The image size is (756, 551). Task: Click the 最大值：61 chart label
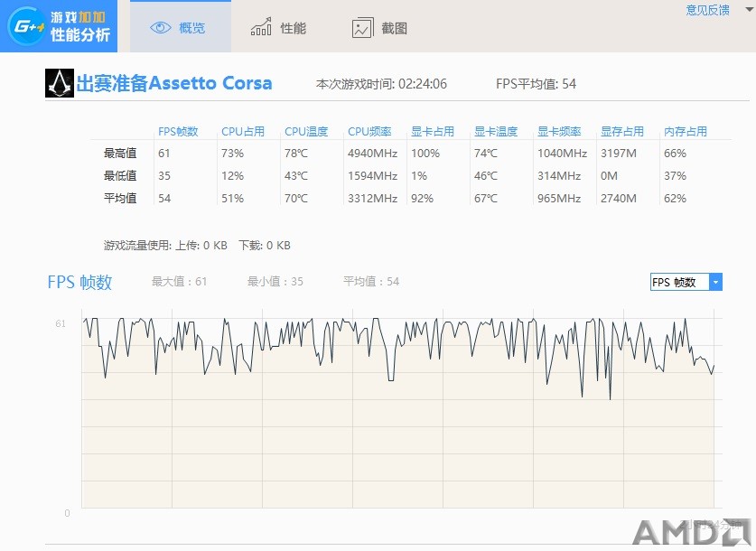pos(180,282)
